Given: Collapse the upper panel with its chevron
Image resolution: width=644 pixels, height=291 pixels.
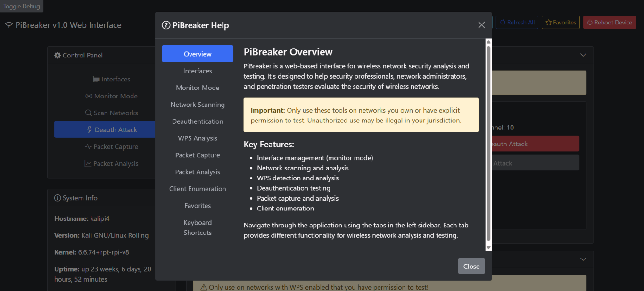Looking at the screenshot, I should click(583, 55).
